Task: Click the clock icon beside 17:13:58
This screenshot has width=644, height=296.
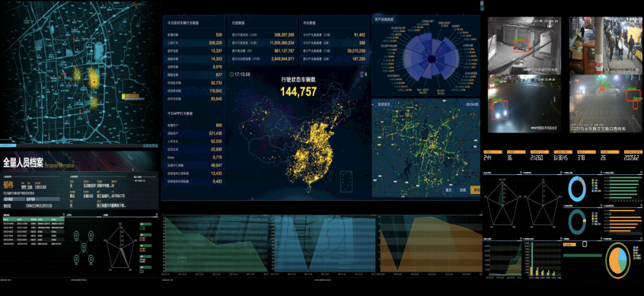Action: click(x=232, y=75)
